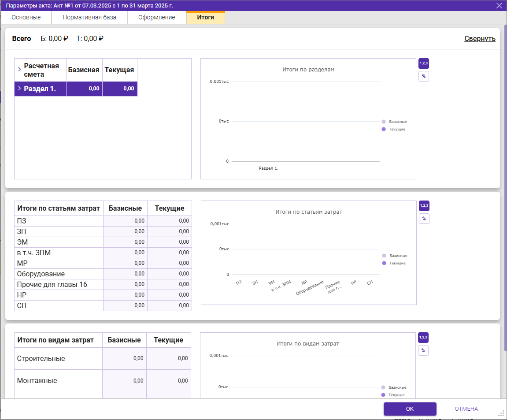
Task: Open the Оформление tab
Action: click(156, 18)
